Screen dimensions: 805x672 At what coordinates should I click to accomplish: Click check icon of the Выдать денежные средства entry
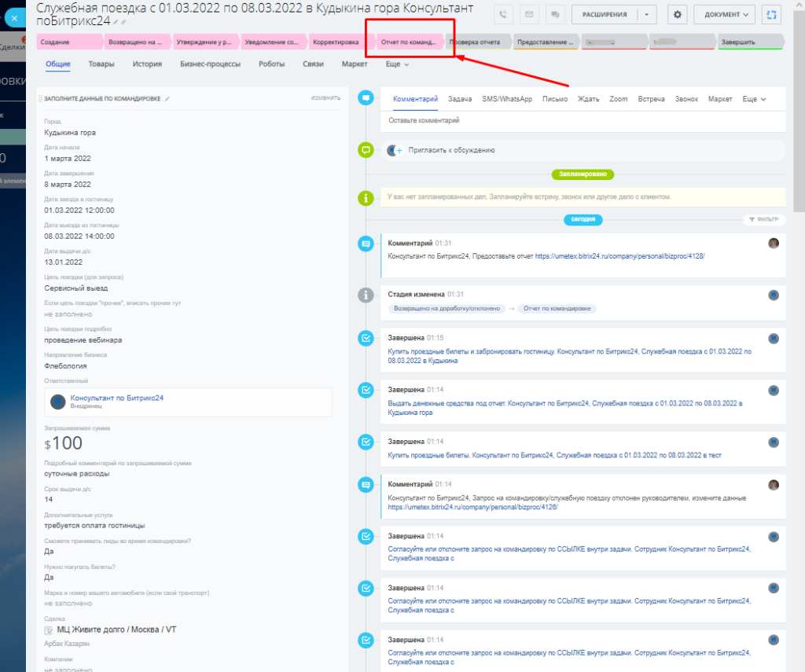366,390
